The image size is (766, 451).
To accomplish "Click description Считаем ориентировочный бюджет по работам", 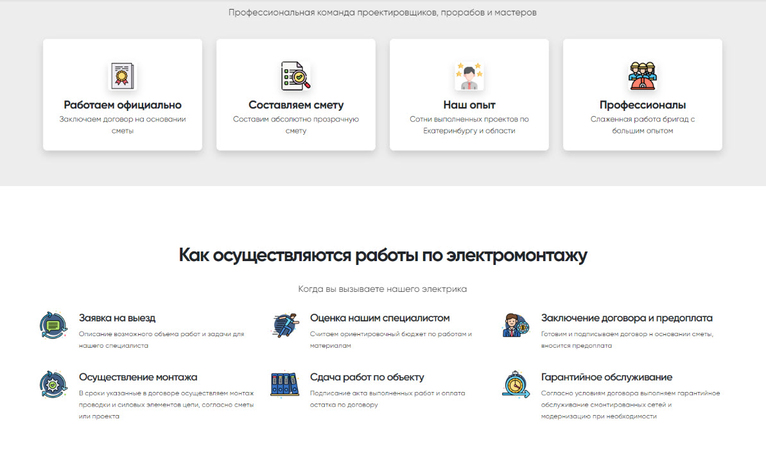I will tap(391, 340).
